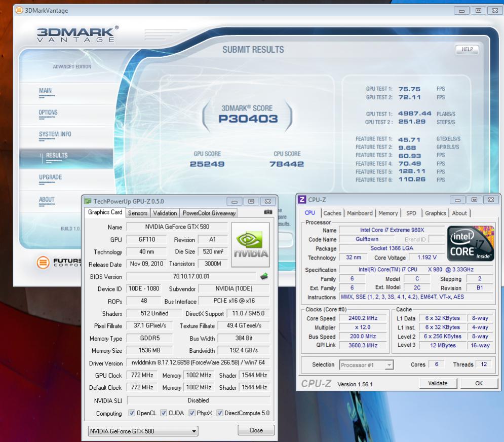Maximize the CPU-Z window
The width and height of the screenshot is (504, 442).
point(474,200)
